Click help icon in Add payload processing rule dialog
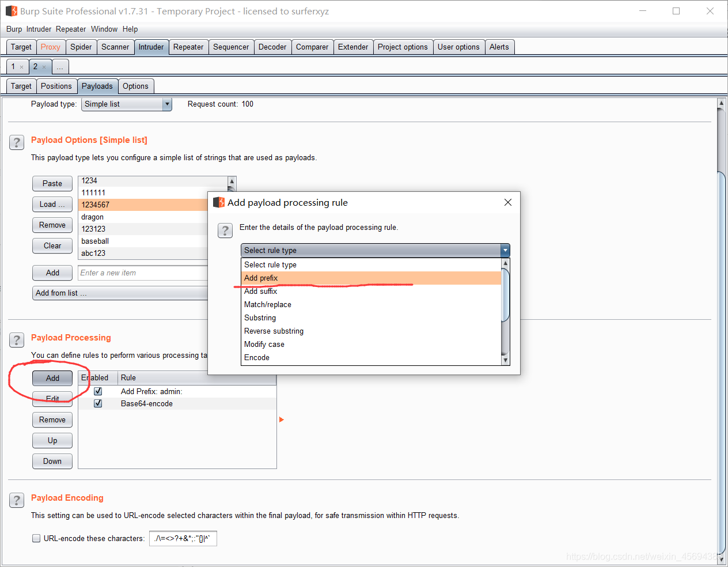Screen dimensions: 728x567 225,230
